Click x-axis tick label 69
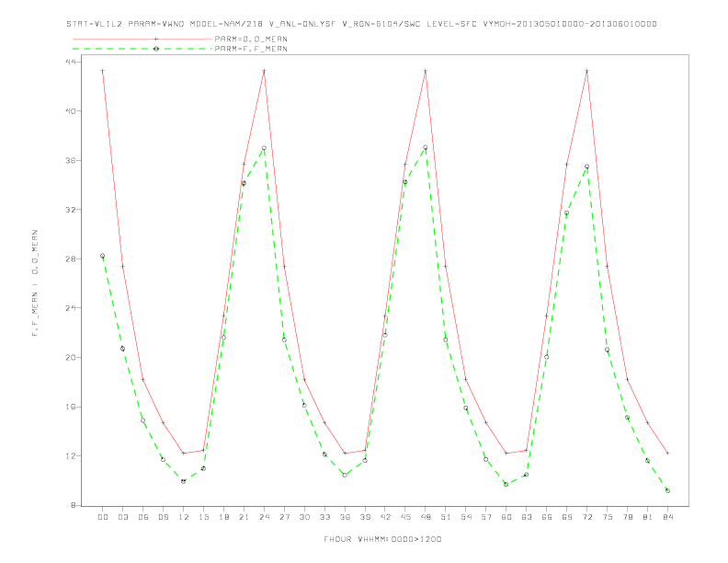 567,517
